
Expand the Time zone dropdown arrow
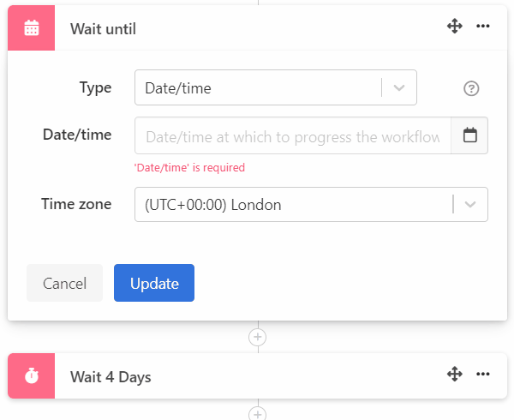[x=470, y=205]
